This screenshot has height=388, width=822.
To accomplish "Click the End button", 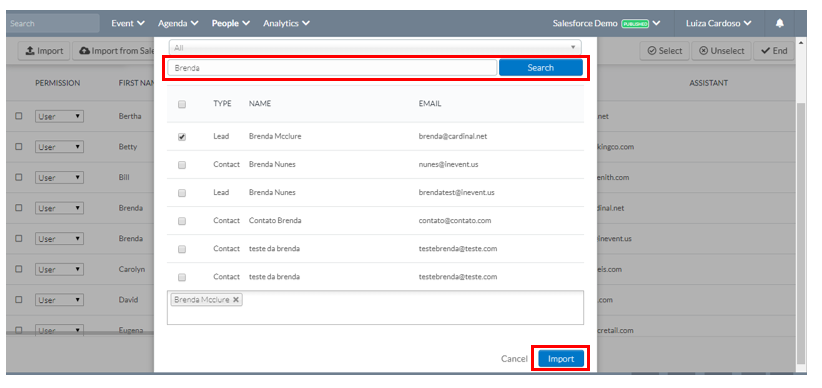I will click(774, 51).
